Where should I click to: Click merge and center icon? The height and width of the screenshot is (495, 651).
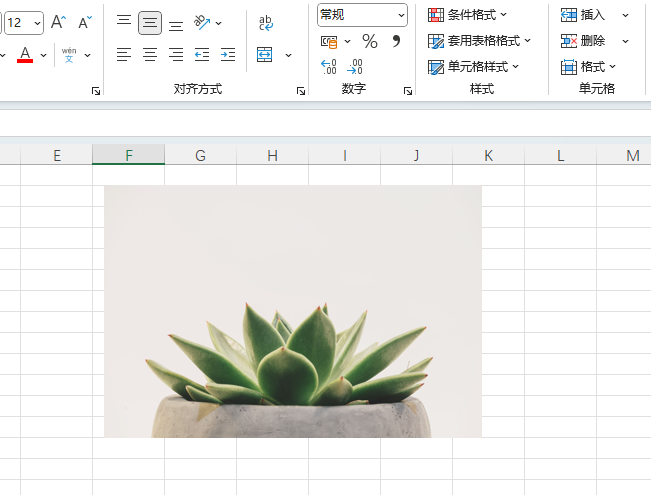coord(264,54)
